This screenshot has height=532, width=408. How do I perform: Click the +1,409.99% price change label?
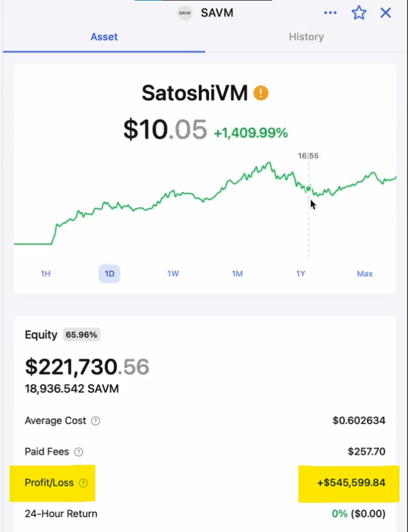251,133
